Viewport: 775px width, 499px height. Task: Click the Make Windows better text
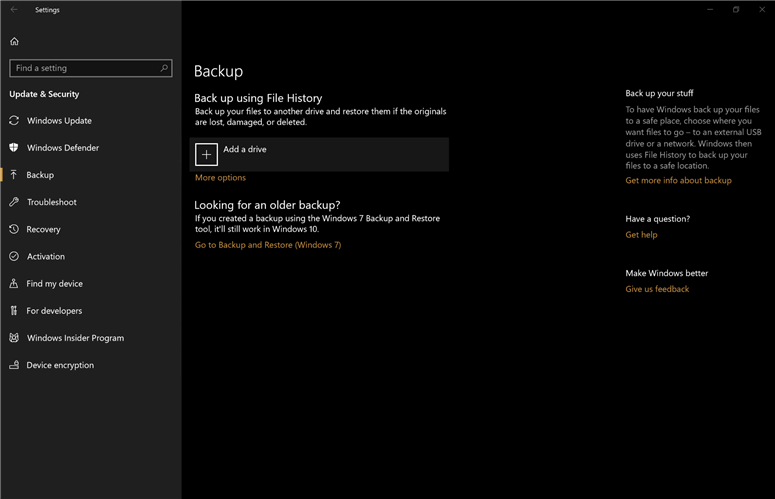point(667,273)
